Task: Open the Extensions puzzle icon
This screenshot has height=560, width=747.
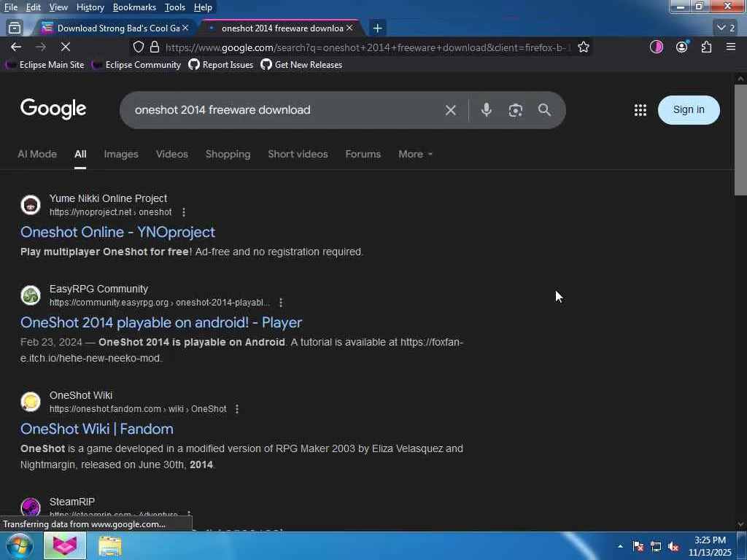Action: [706, 47]
